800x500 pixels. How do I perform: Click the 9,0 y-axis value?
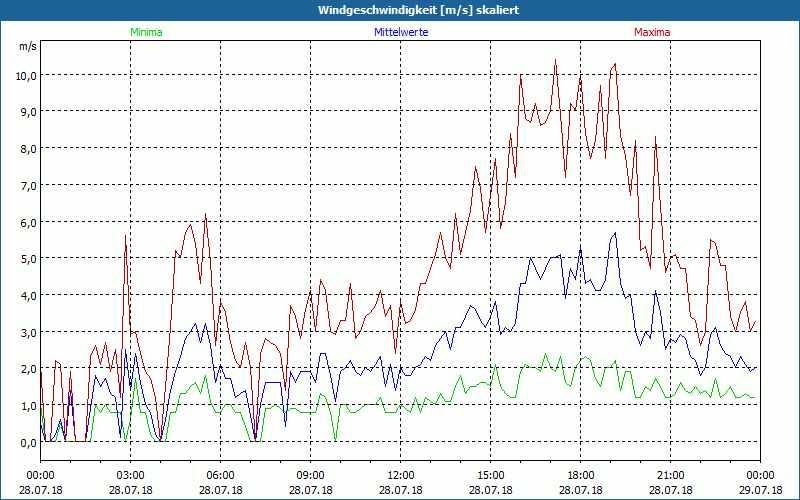coord(28,112)
